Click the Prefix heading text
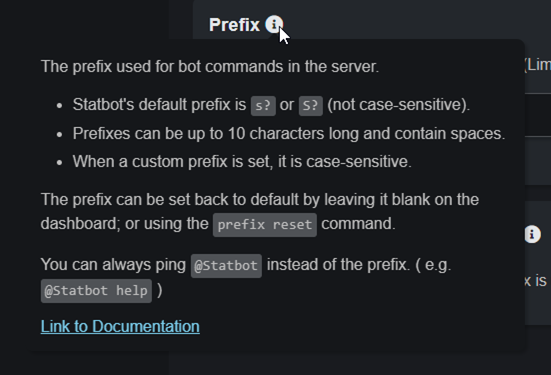Image resolution: width=551 pixels, height=375 pixels. (234, 25)
